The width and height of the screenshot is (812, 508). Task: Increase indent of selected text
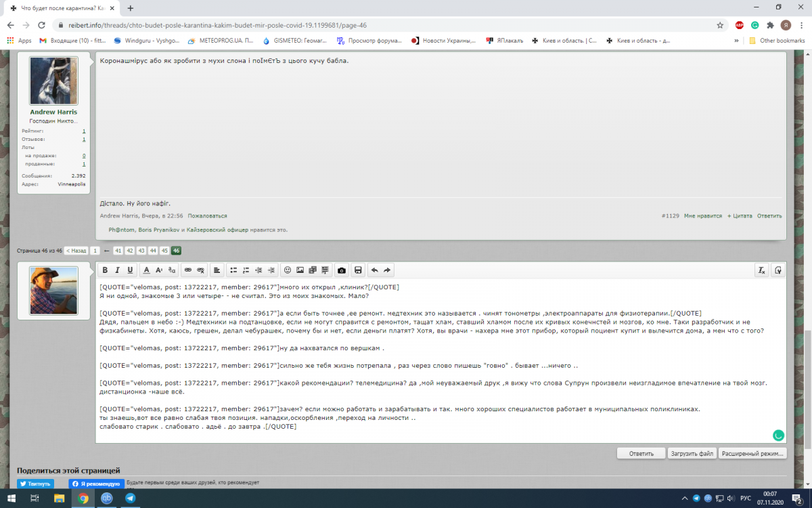(271, 270)
